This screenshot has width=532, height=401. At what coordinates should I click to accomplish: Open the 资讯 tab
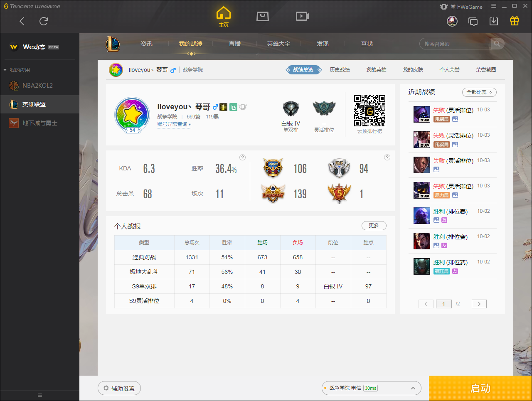click(x=146, y=44)
